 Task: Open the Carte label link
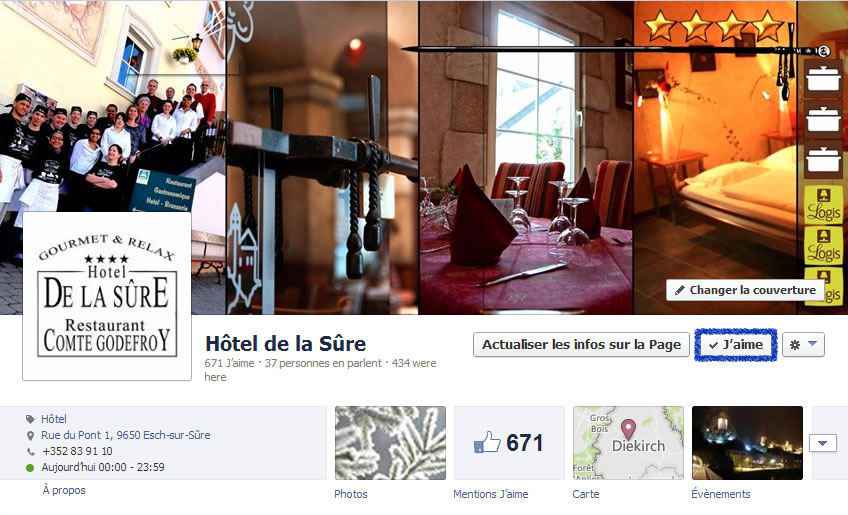point(586,494)
